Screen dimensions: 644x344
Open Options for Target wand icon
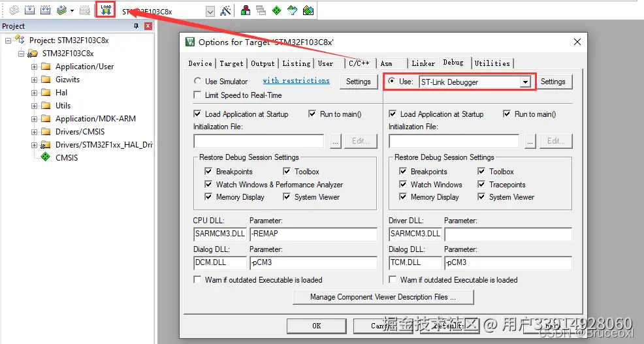coord(225,10)
